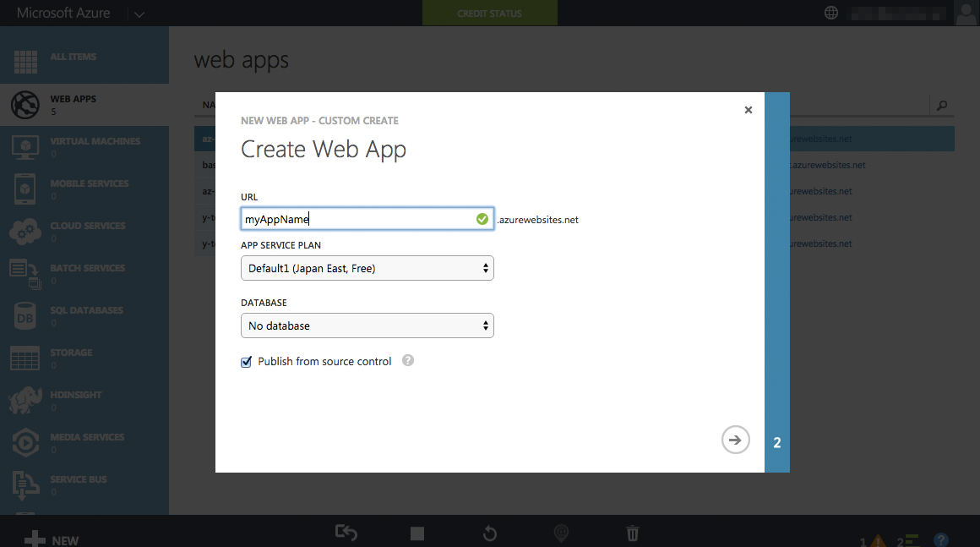980x547 pixels.
Task: Click the highlighted first web app row
Action: point(574,139)
